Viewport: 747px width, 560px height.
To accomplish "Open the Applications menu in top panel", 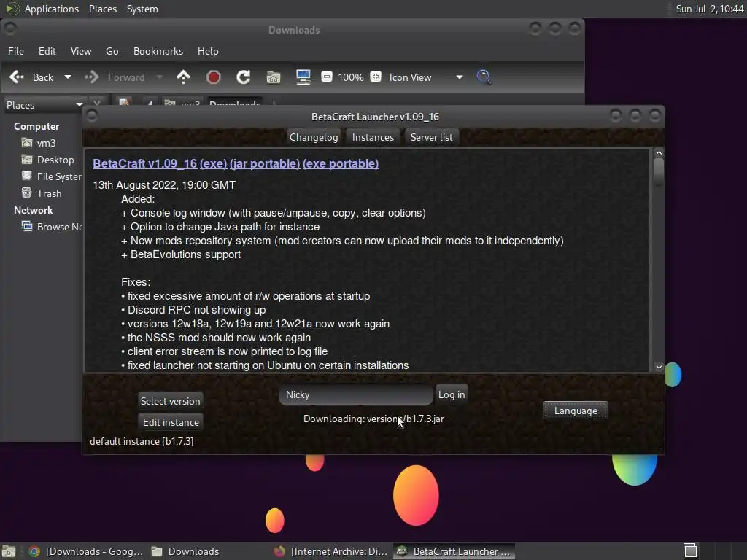I will click(x=42, y=9).
